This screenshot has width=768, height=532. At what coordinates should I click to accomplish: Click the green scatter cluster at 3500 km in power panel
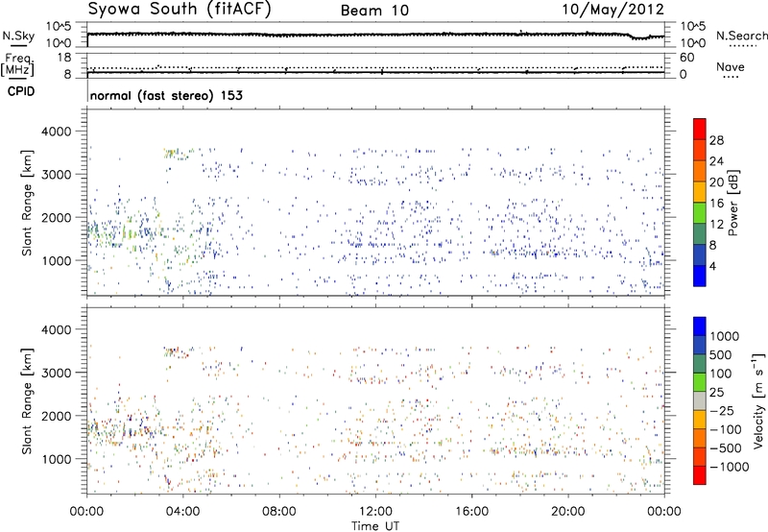pos(177,154)
